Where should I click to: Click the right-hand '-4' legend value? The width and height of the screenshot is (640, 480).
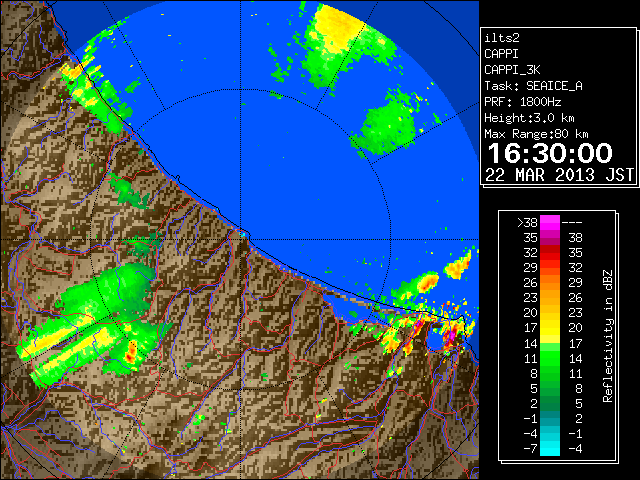click(575, 449)
